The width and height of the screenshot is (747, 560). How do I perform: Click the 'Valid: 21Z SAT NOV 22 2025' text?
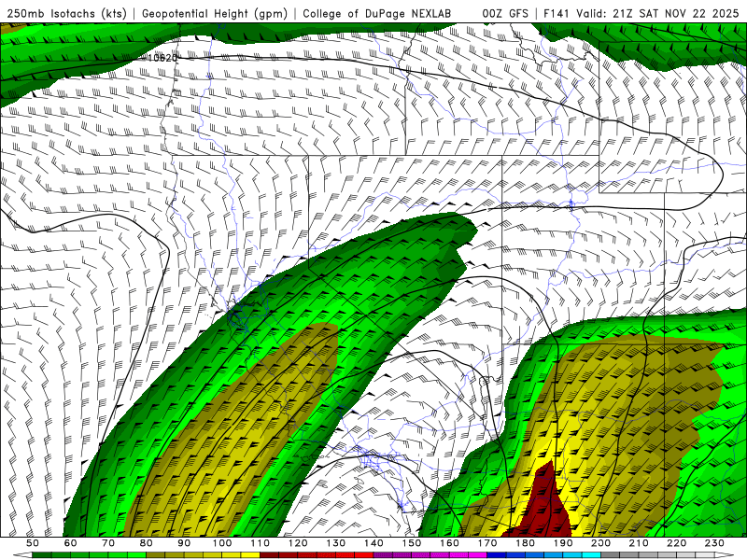pos(657,14)
